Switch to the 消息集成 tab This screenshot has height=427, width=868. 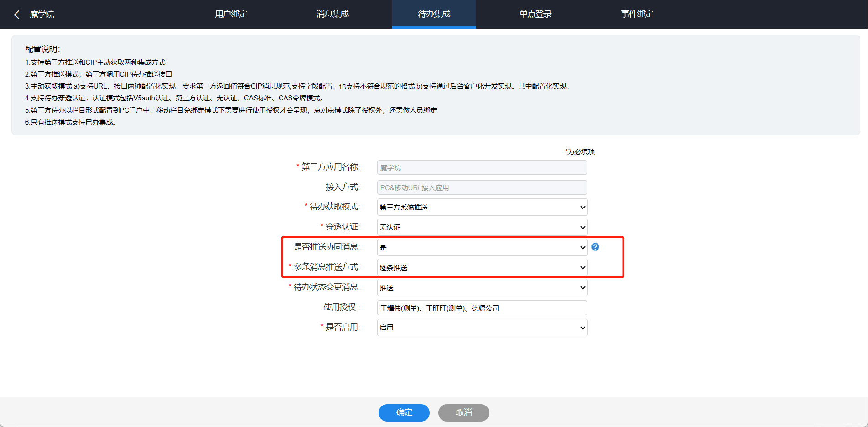tap(333, 14)
